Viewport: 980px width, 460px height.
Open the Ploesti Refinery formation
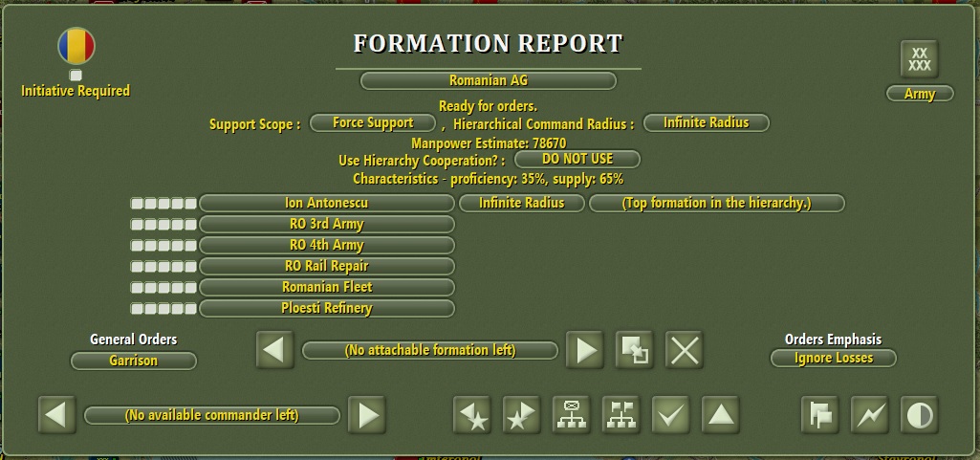coord(326,308)
